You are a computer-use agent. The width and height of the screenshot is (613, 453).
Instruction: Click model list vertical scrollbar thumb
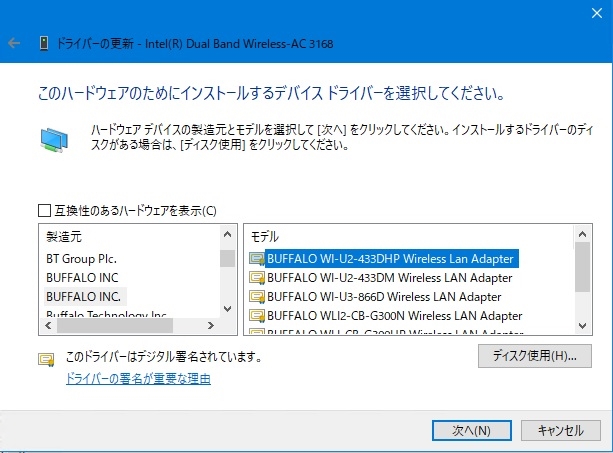click(x=583, y=267)
